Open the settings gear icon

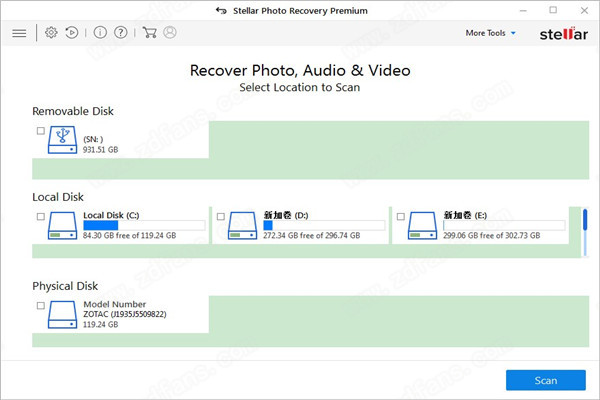coord(51,33)
